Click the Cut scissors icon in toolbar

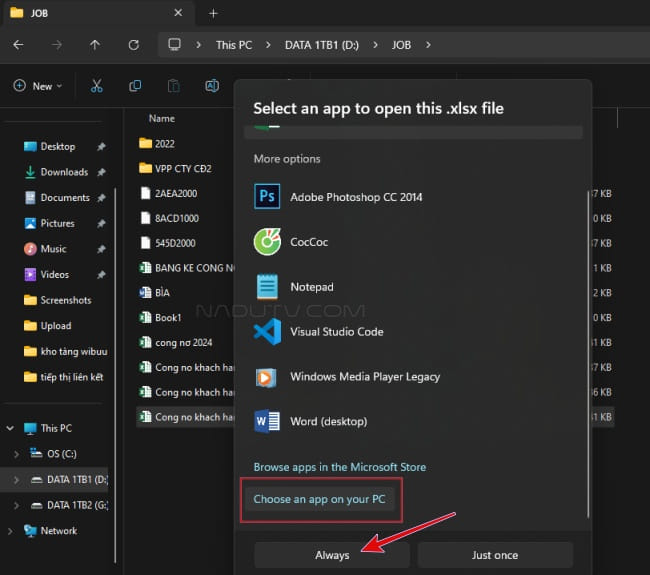point(97,86)
